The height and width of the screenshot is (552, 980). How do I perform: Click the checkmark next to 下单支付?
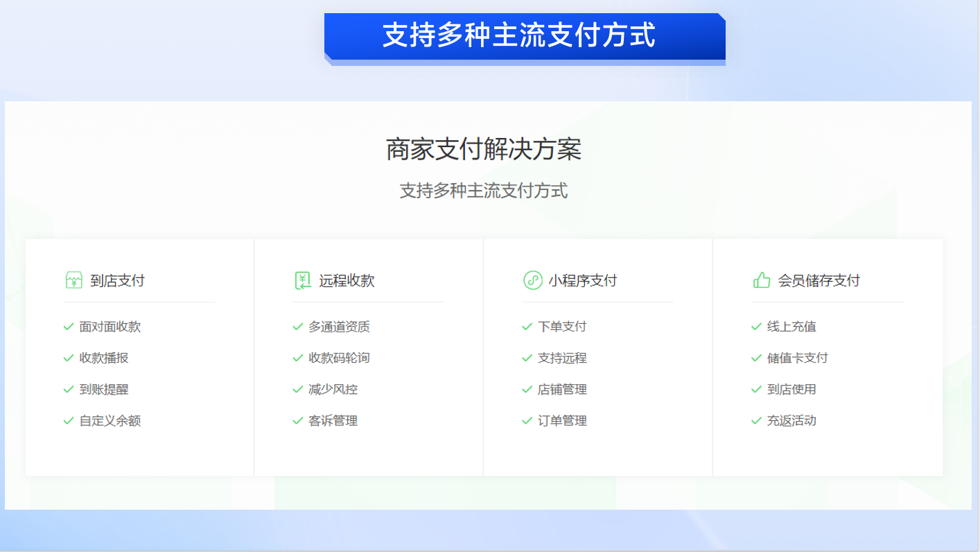point(527,327)
